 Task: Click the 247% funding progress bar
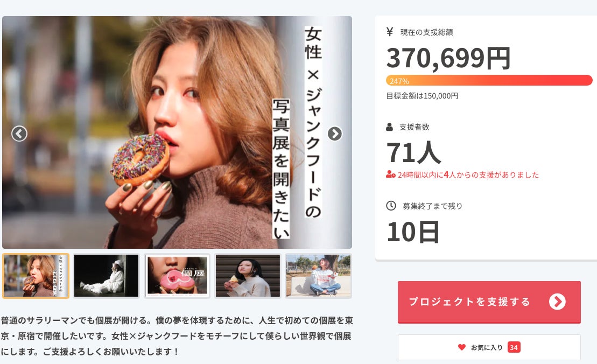(489, 80)
